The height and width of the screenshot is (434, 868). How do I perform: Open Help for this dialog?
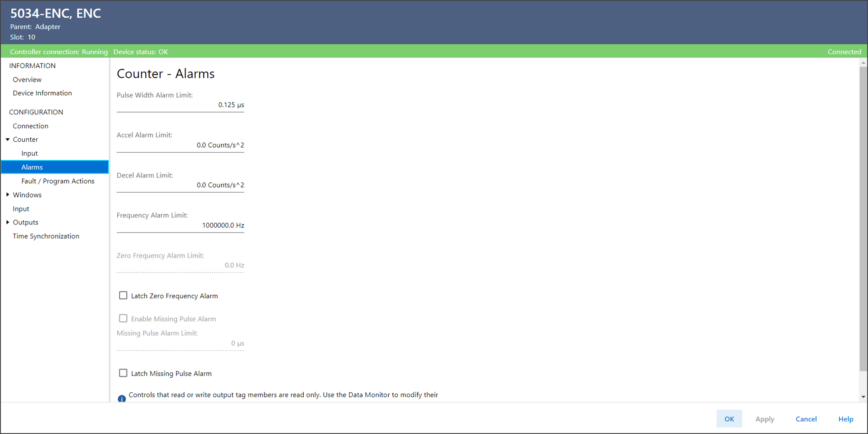[845, 419]
